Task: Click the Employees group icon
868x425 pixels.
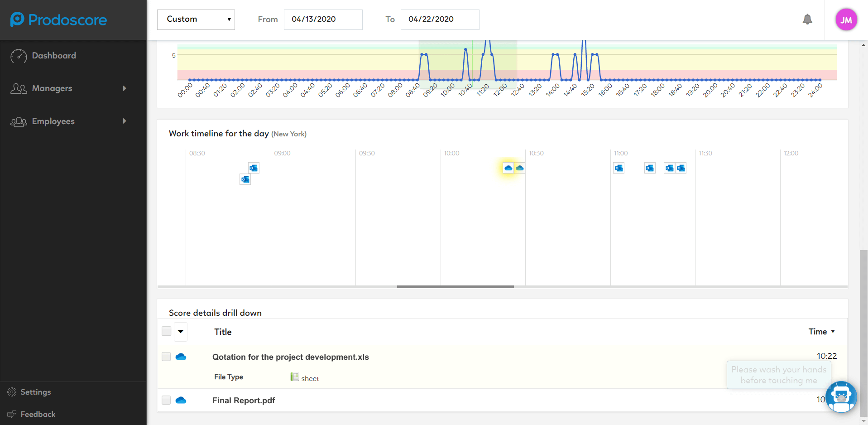Action: point(19,121)
